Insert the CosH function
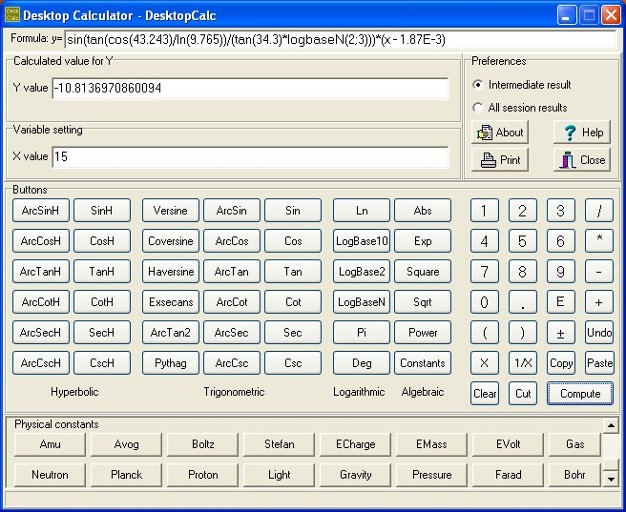The height and width of the screenshot is (512, 626). click(102, 241)
